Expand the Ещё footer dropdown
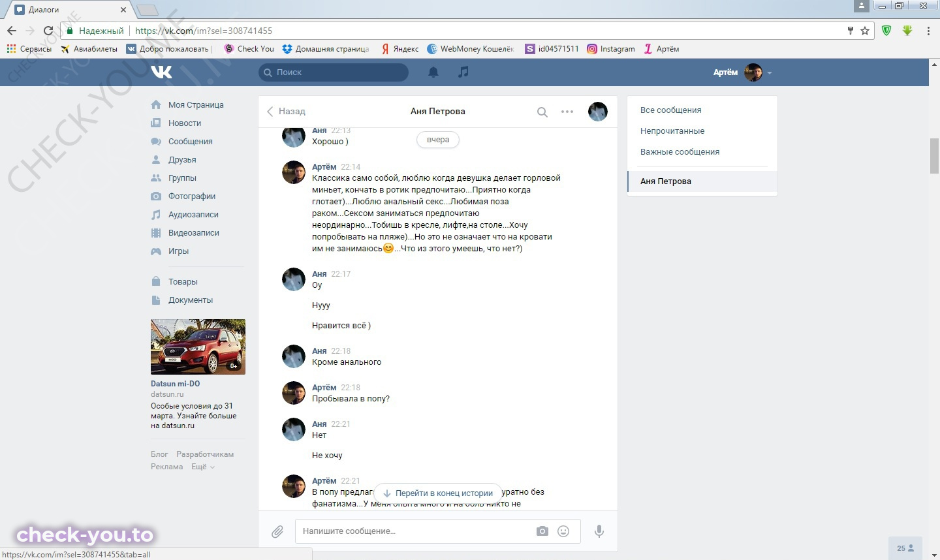940x560 pixels. click(x=202, y=467)
